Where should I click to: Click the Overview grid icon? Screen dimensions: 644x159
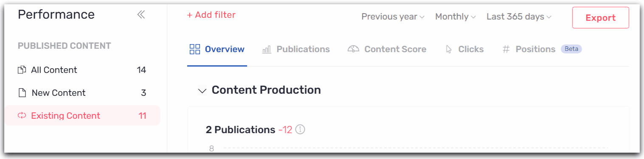click(194, 49)
